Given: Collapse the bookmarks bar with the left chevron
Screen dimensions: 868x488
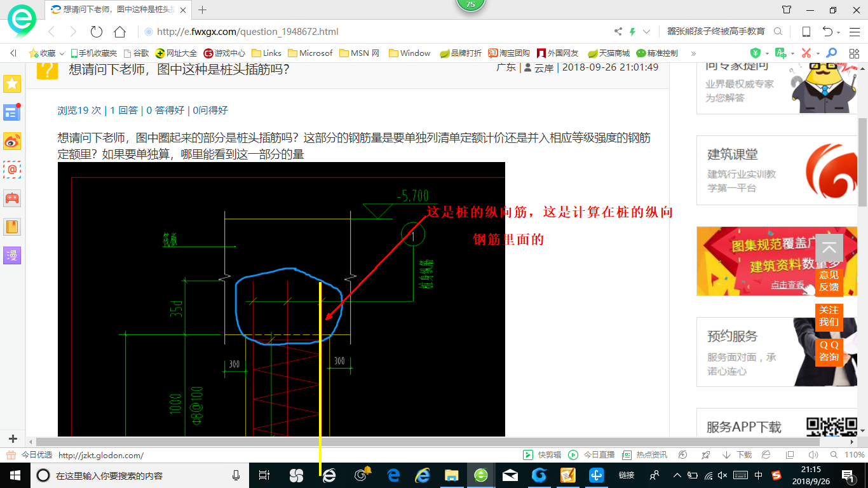Looking at the screenshot, I should pos(14,53).
